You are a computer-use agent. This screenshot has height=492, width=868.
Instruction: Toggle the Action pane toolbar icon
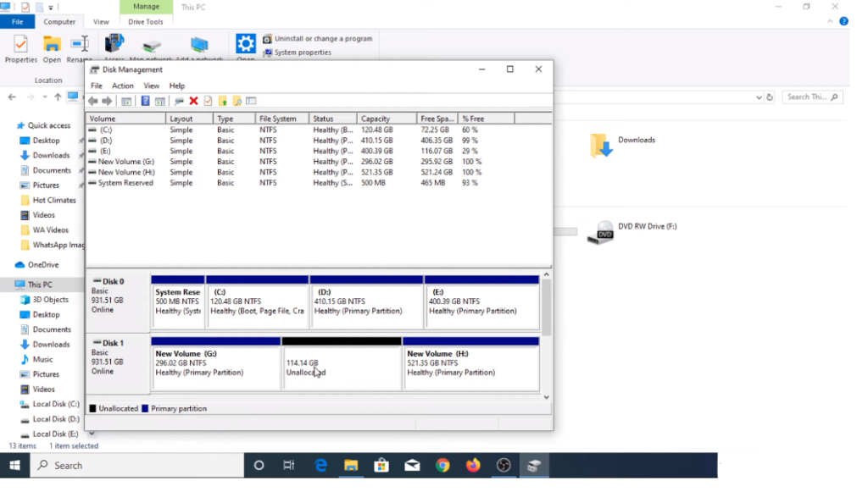coord(161,101)
